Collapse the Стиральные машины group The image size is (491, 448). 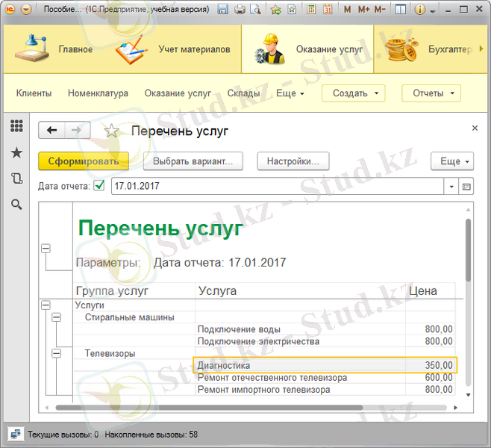pos(56,317)
